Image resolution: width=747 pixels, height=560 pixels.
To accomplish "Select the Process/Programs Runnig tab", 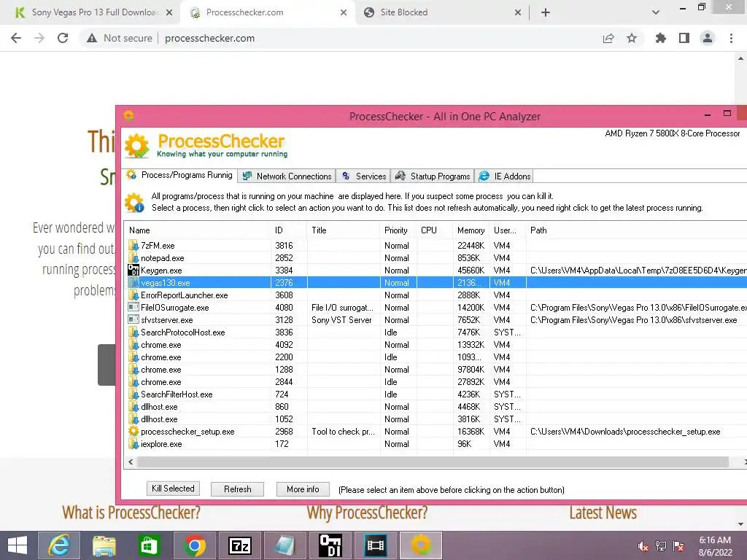I will coord(179,175).
